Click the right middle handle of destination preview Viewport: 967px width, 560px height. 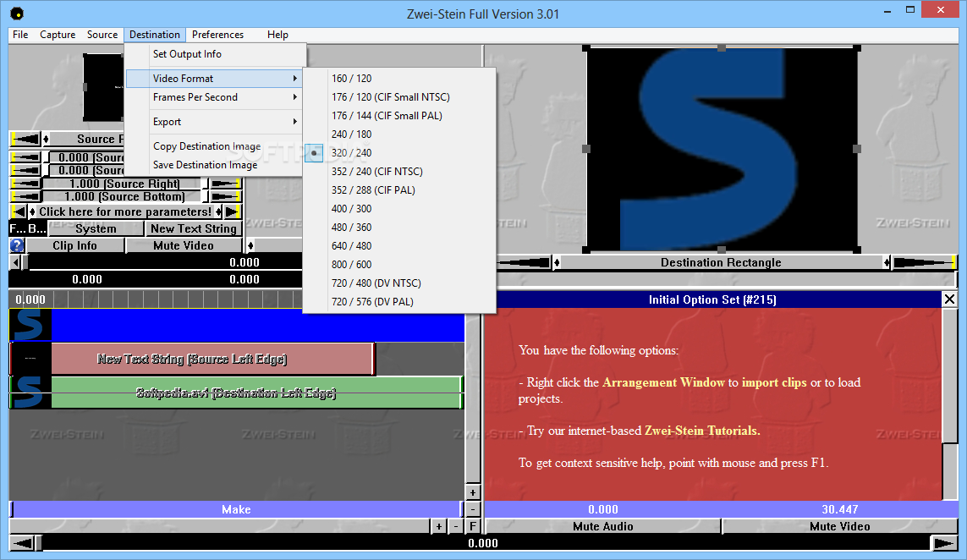pos(857,149)
